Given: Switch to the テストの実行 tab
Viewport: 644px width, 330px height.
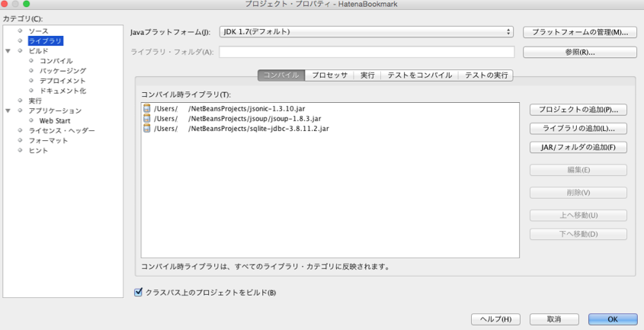Looking at the screenshot, I should (x=486, y=75).
